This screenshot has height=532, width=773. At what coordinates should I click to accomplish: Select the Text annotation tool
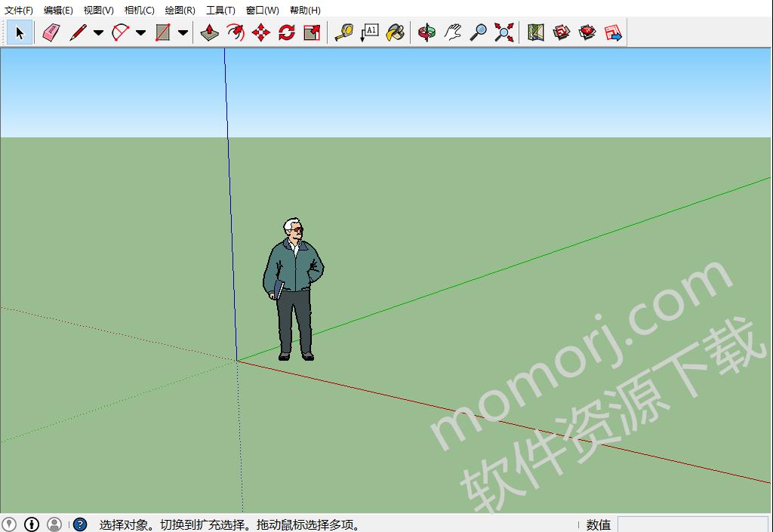coord(370,32)
